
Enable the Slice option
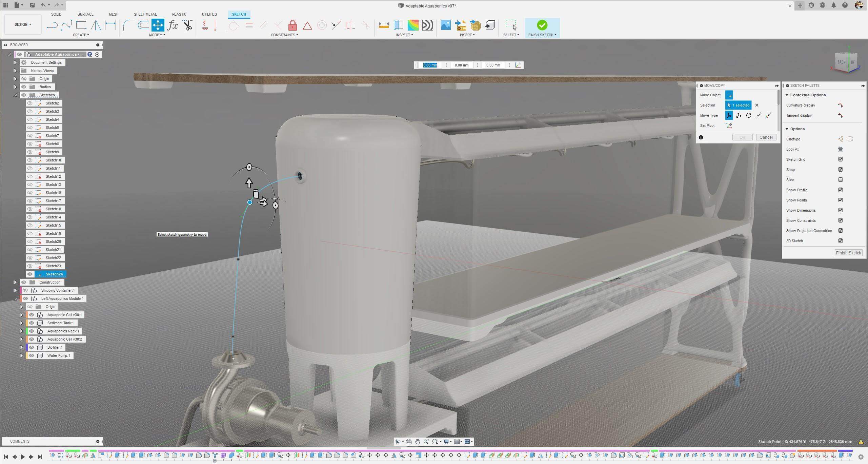(840, 180)
